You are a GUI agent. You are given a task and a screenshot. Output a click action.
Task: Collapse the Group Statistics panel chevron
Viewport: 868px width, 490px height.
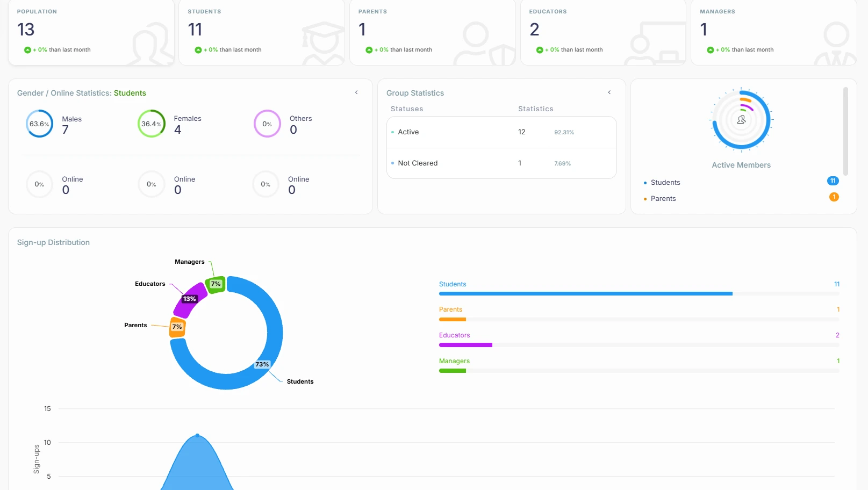609,92
